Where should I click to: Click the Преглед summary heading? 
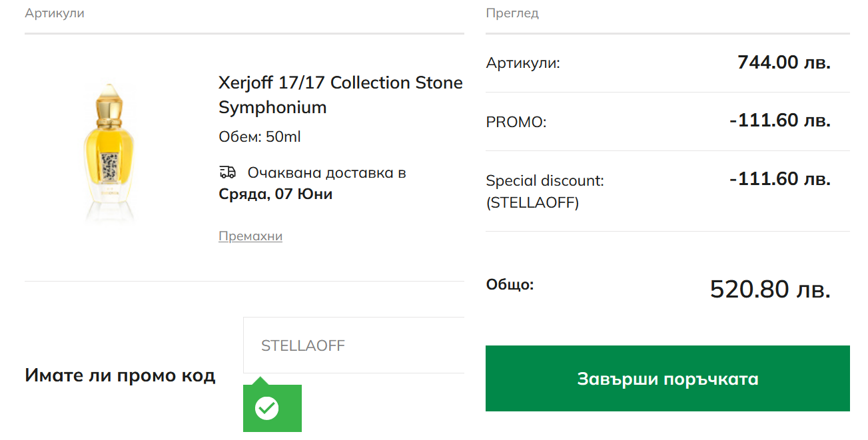pyautogui.click(x=512, y=13)
